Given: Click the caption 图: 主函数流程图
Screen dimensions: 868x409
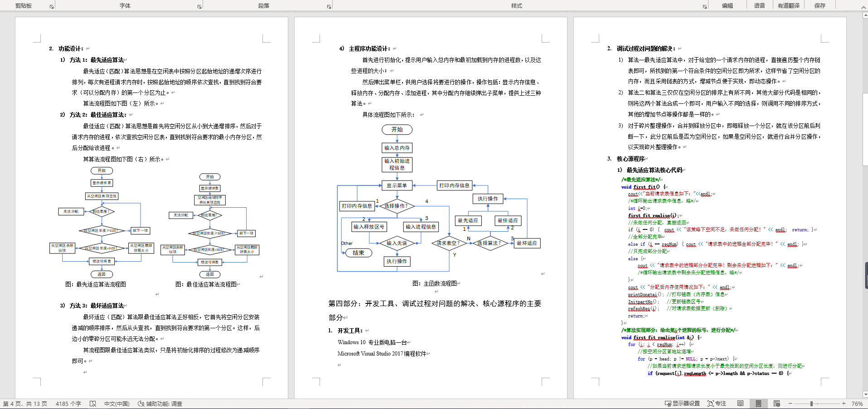Looking at the screenshot, I should [435, 283].
